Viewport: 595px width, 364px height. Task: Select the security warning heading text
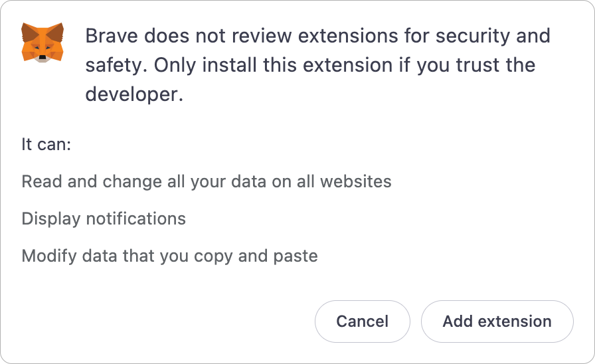317,65
